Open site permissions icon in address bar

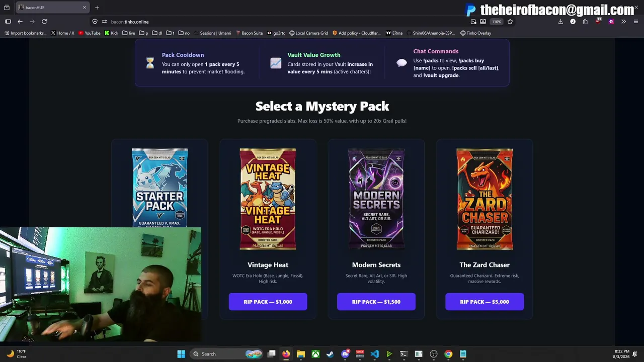click(x=104, y=22)
